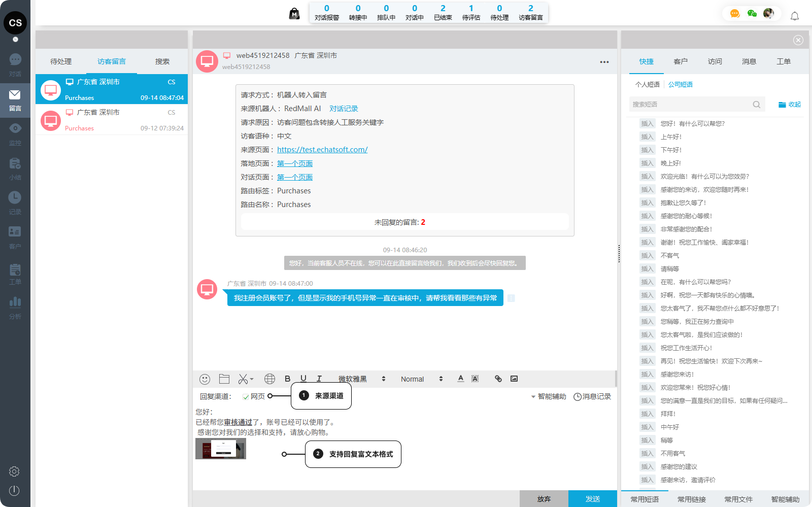Open the 微软雅黑 font family dropdown
812x507 pixels.
click(x=362, y=379)
